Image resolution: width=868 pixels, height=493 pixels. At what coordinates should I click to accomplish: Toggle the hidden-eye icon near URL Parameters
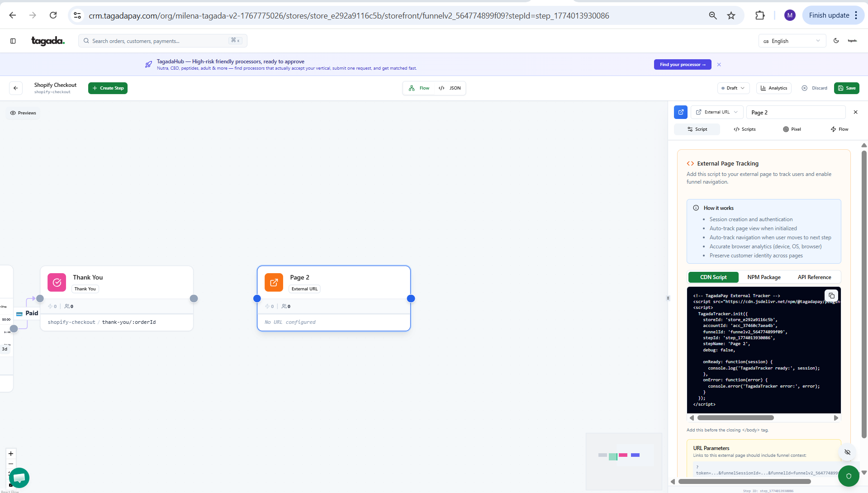pyautogui.click(x=847, y=452)
